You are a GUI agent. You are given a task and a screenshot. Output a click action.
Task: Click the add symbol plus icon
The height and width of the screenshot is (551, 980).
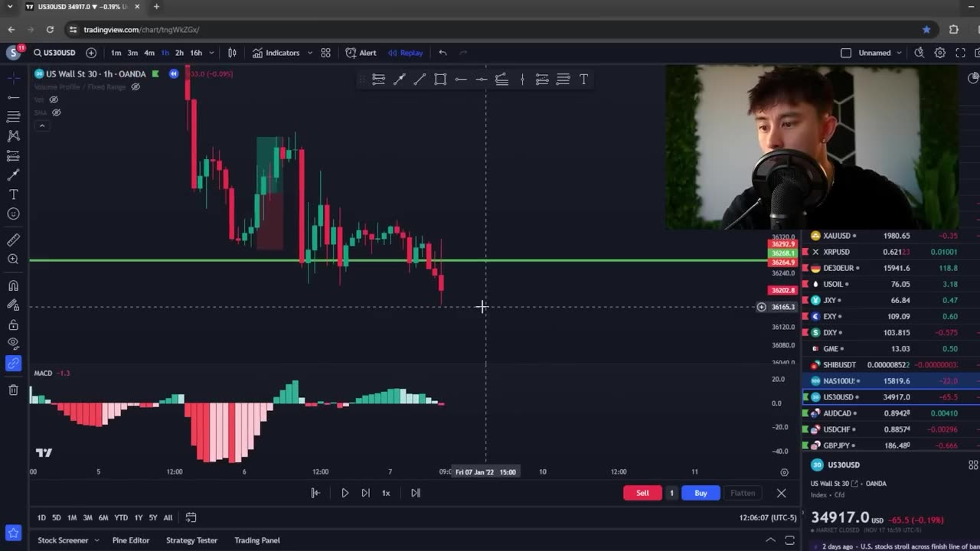(91, 53)
